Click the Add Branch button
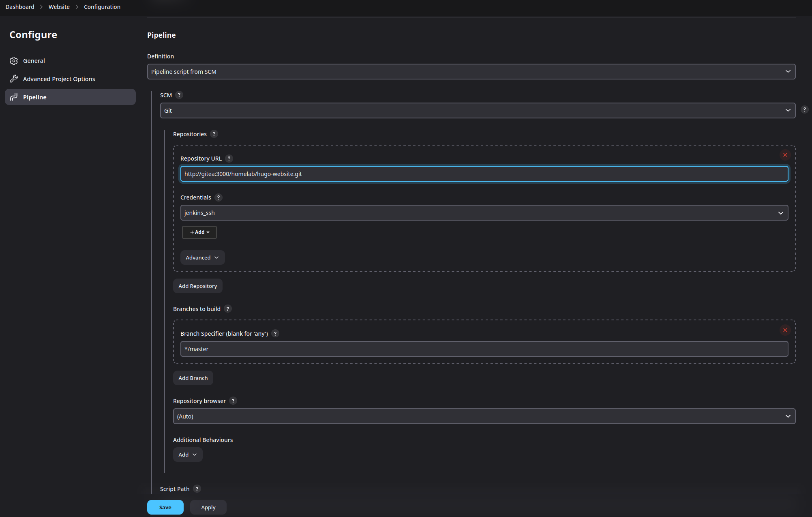 (193, 377)
